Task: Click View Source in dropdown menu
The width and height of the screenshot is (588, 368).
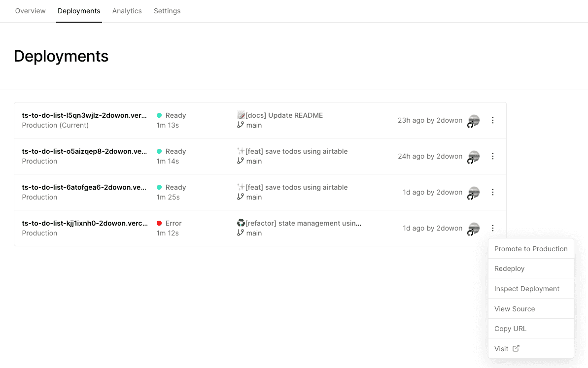Action: coord(514,309)
